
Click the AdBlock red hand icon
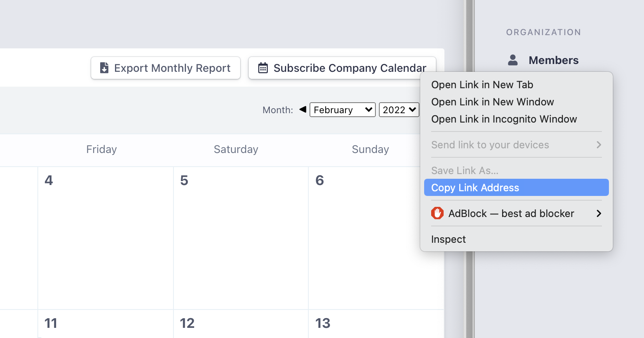tap(437, 213)
